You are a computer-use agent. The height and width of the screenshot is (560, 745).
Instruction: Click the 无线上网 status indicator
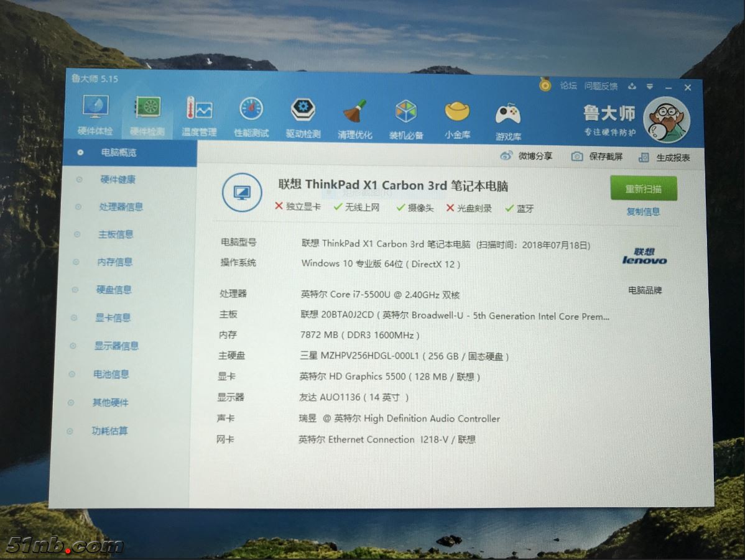356,206
